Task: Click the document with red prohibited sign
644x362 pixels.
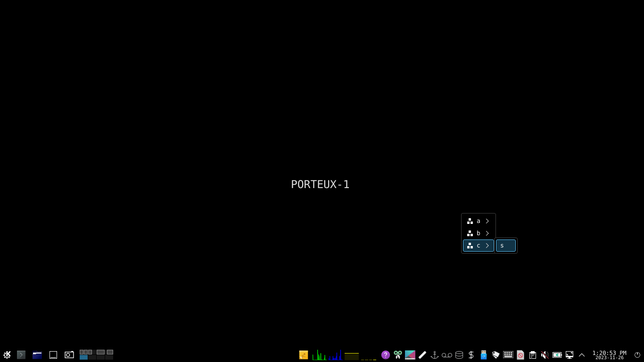Action: [x=520, y=355]
